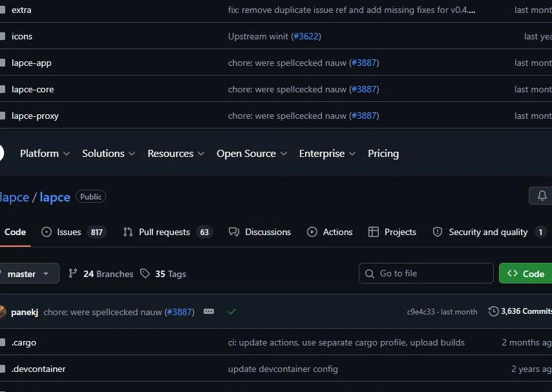This screenshot has width=552, height=392.
Task: Open the lapce repository name link
Action: 55,198
